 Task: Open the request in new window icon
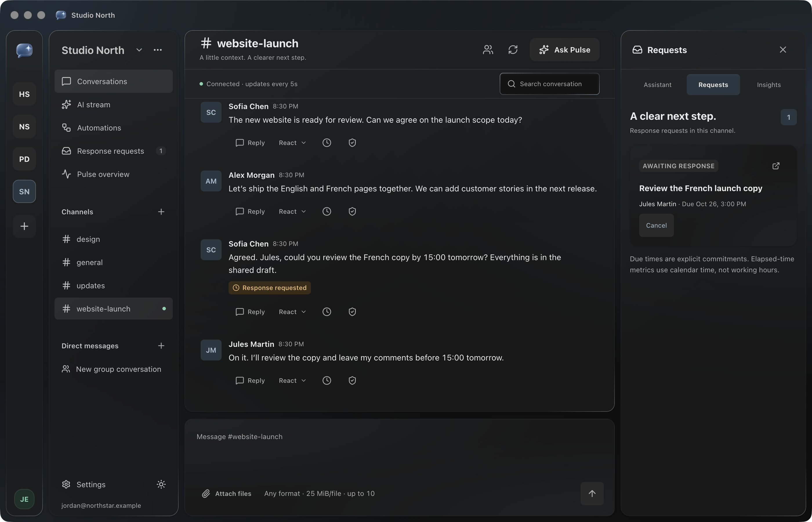(x=776, y=166)
